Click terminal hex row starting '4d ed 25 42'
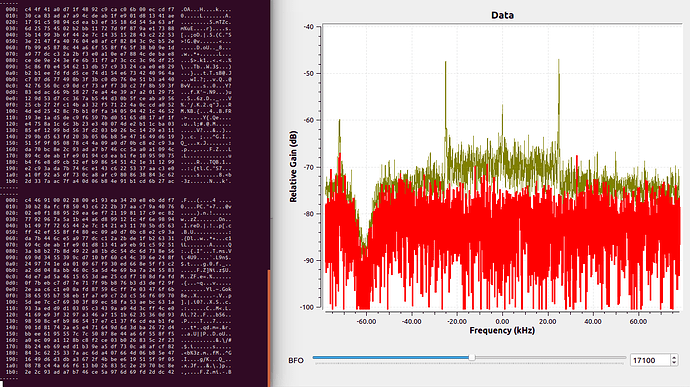This screenshot has width=690, height=387. (118, 111)
